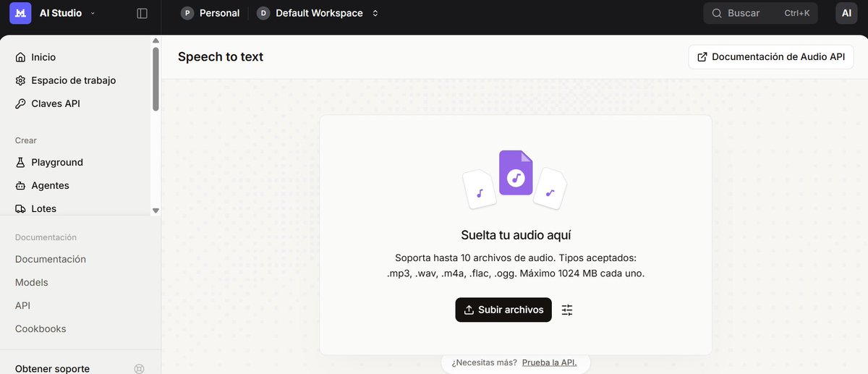Image resolution: width=868 pixels, height=374 pixels.
Task: Click the external link icon on the documentation button
Action: click(702, 56)
